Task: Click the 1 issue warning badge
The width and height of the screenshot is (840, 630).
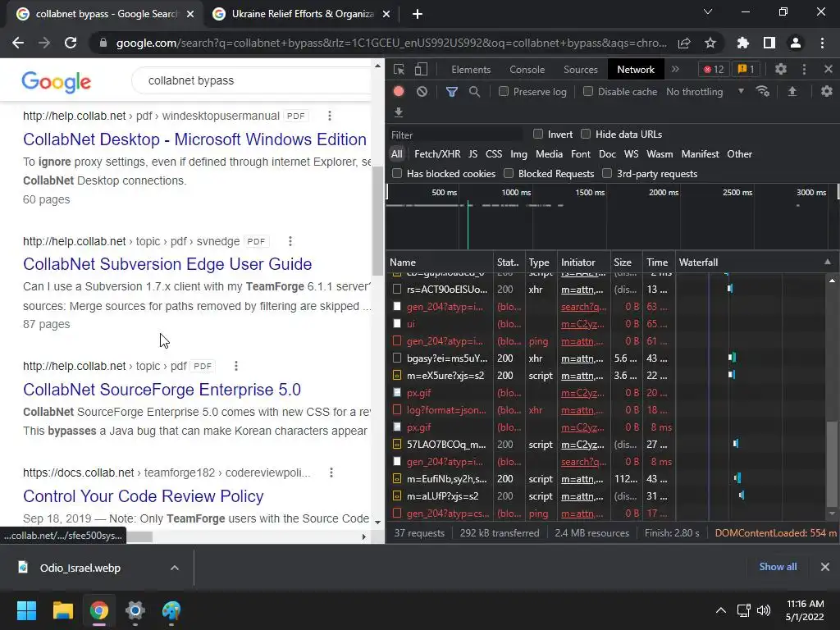Action: (746, 69)
